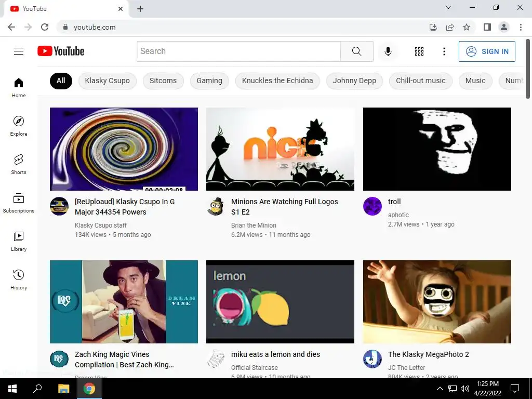Open the lemon miku thumbnail
The width and height of the screenshot is (532, 399).
(280, 302)
